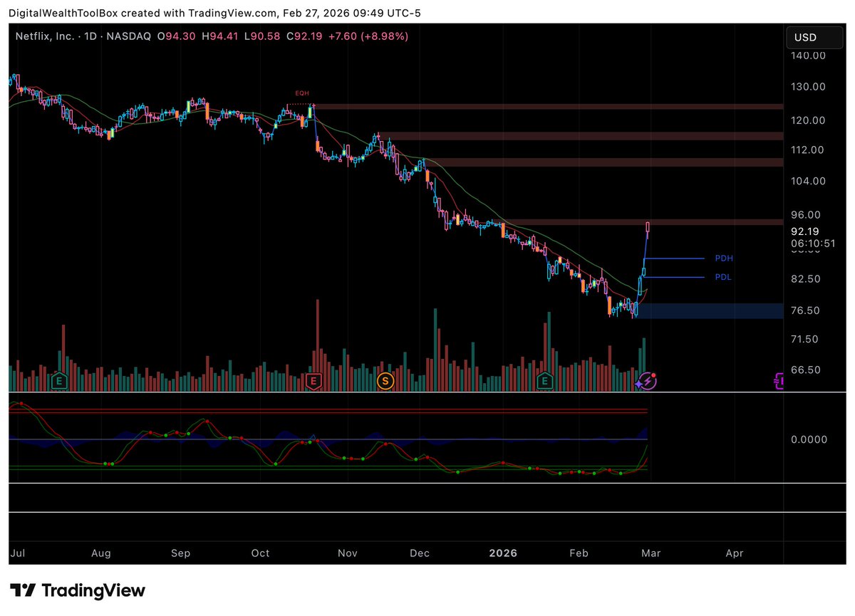Click the open value O94.30

[178, 35]
